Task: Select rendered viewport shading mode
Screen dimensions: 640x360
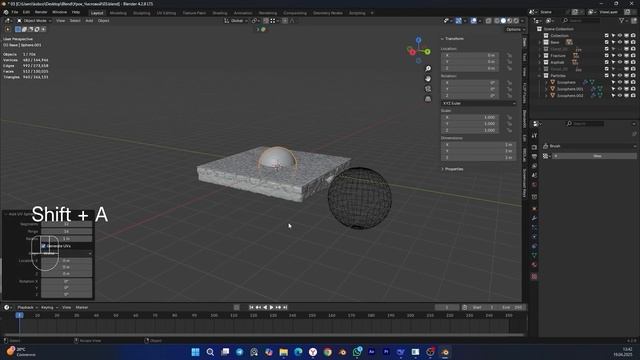Action: 516,21
